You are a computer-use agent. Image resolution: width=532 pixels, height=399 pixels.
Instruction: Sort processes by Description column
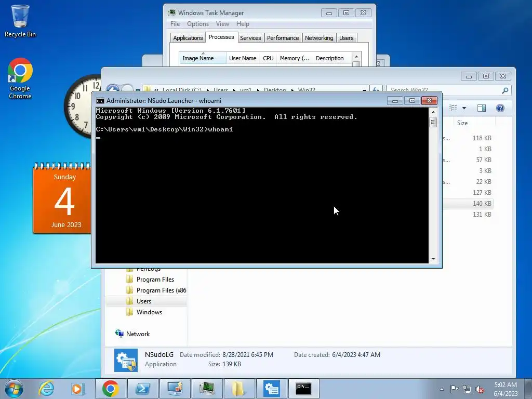[332, 58]
